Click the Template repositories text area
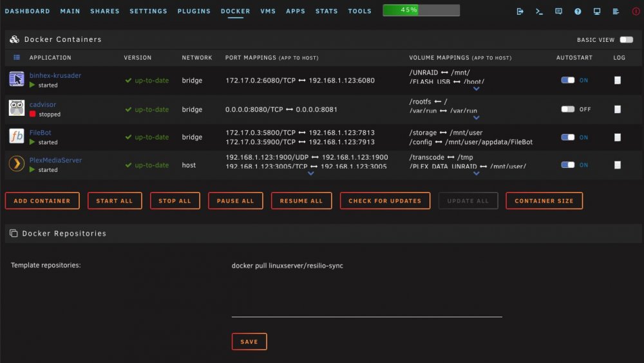644x363 pixels. pos(367,288)
